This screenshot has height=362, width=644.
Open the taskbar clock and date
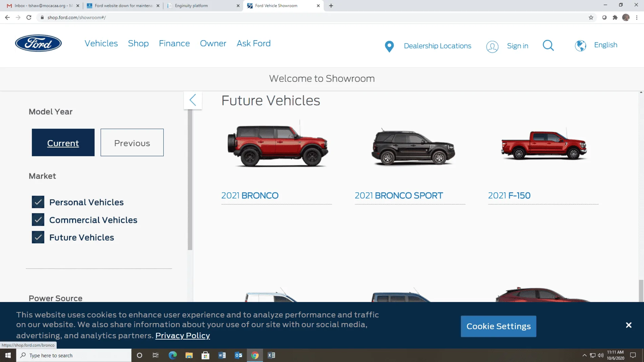pyautogui.click(x=615, y=355)
